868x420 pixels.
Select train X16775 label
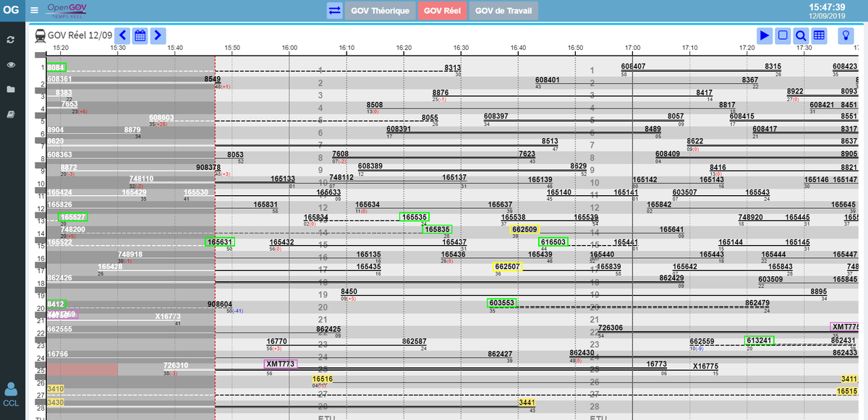click(x=705, y=366)
